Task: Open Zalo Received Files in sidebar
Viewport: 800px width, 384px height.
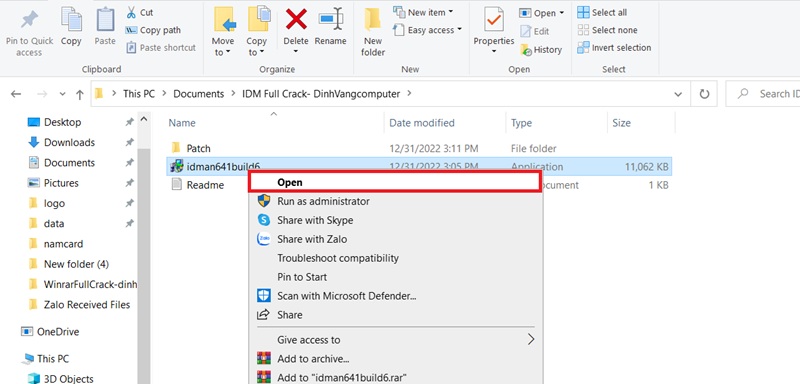Action: click(87, 305)
